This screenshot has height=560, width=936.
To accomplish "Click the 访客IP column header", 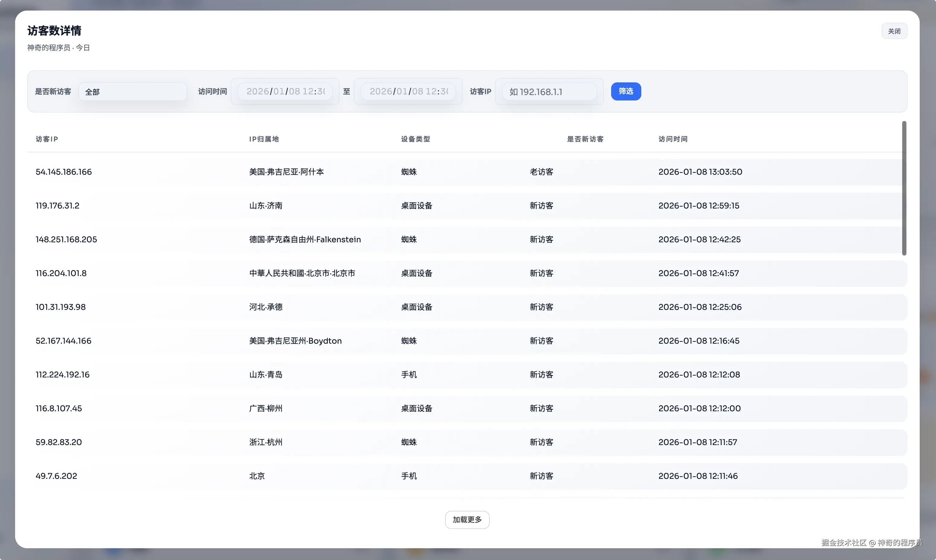I will click(47, 139).
